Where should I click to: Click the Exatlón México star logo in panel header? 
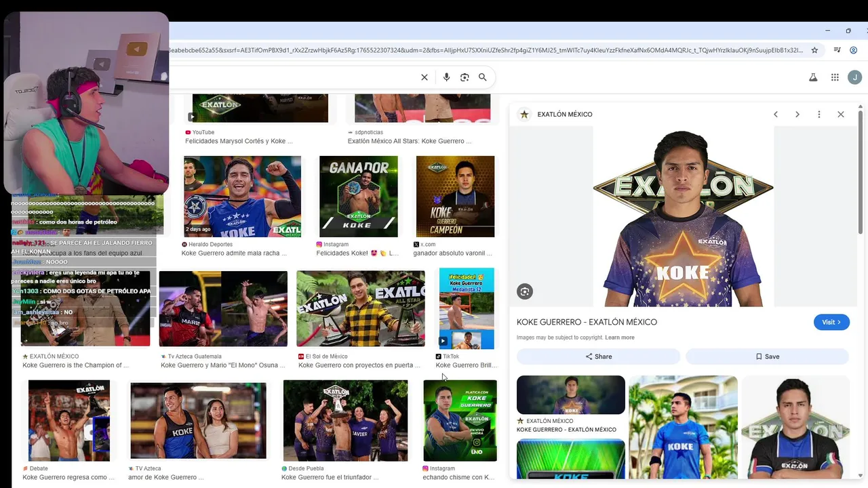524,115
